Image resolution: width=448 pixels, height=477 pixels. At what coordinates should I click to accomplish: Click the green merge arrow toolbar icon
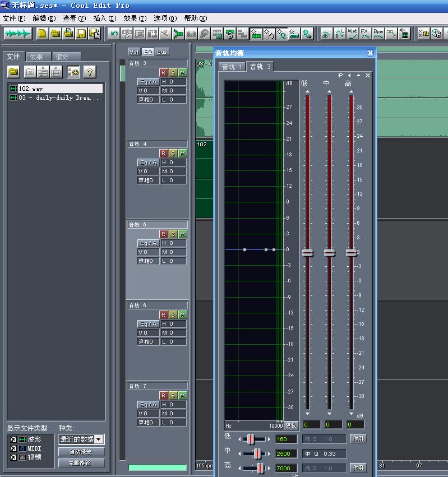178,34
